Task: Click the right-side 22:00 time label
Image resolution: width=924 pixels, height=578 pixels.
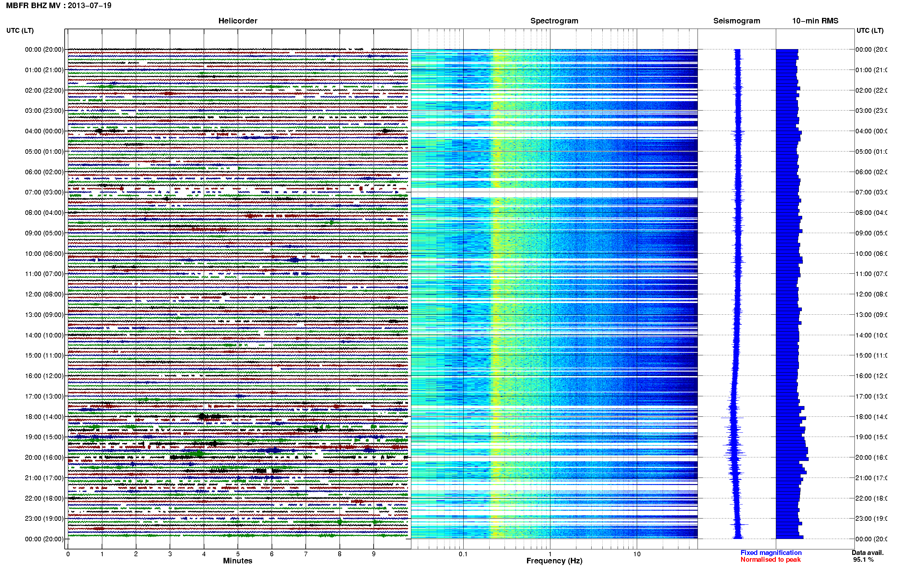Action: click(x=871, y=498)
